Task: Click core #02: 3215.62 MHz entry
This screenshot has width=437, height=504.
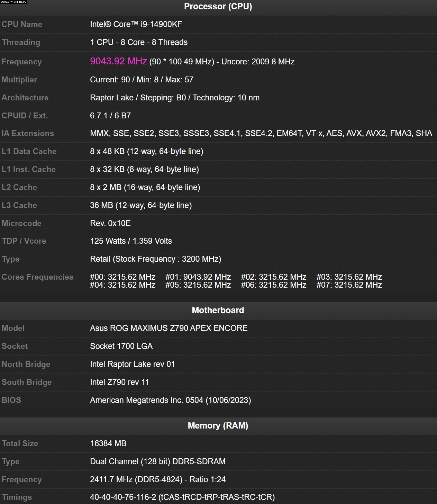Action: (273, 277)
